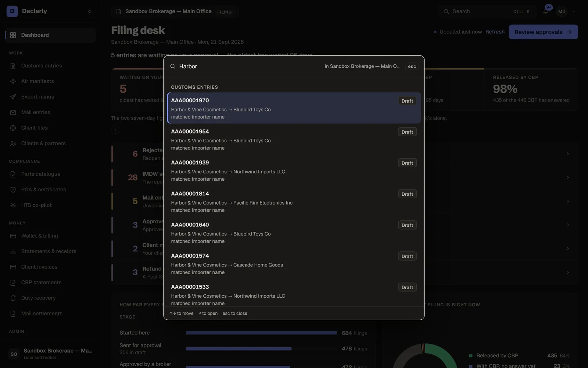Click the esc badge in search dialog
The height and width of the screenshot is (368, 588).
pos(412,66)
